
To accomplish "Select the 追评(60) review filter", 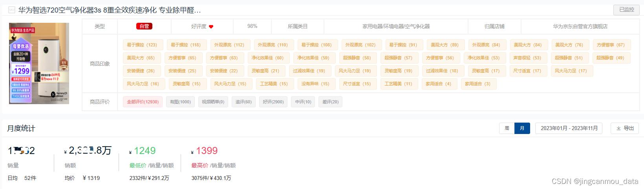I will tap(243, 102).
